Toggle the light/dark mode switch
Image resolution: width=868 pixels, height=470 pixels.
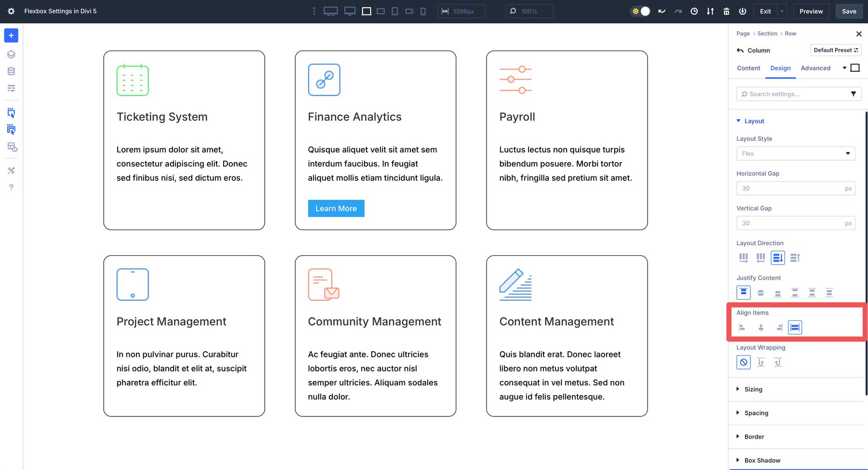click(x=640, y=11)
